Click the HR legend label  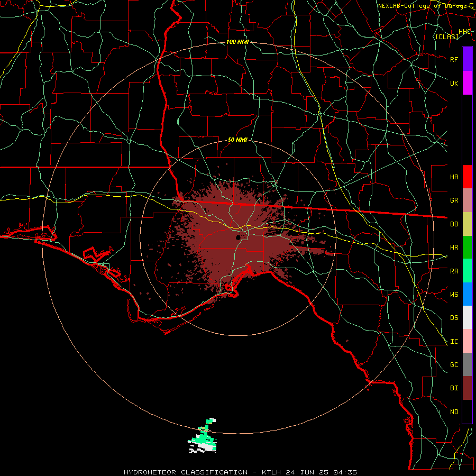[454, 248]
